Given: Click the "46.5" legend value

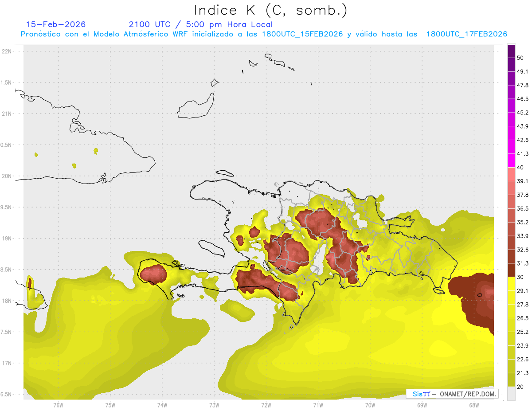Looking at the screenshot, I should [x=523, y=99].
